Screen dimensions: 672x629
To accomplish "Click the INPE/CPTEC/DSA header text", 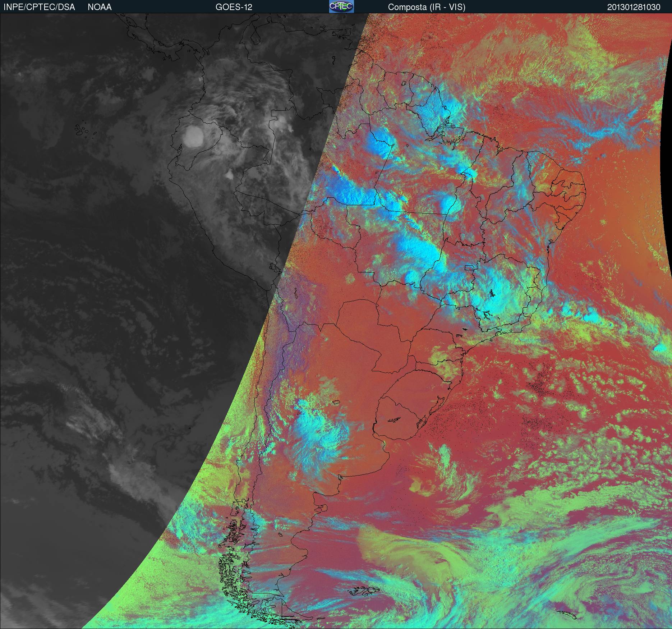I will pos(39,7).
